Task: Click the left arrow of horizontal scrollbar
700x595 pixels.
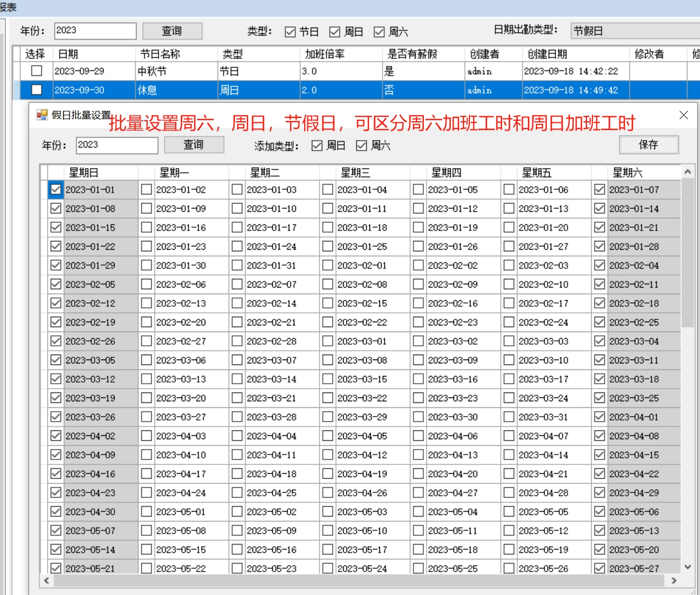Action: pyautogui.click(x=47, y=580)
